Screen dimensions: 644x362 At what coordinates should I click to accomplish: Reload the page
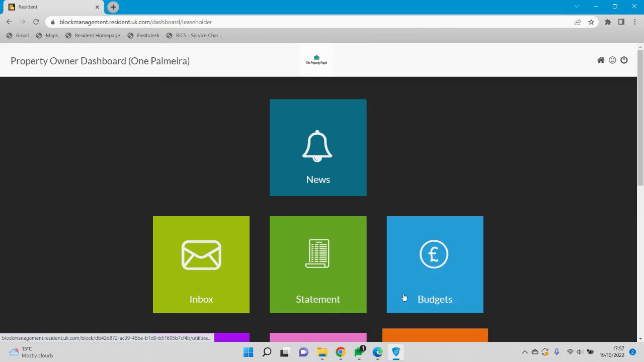click(36, 22)
